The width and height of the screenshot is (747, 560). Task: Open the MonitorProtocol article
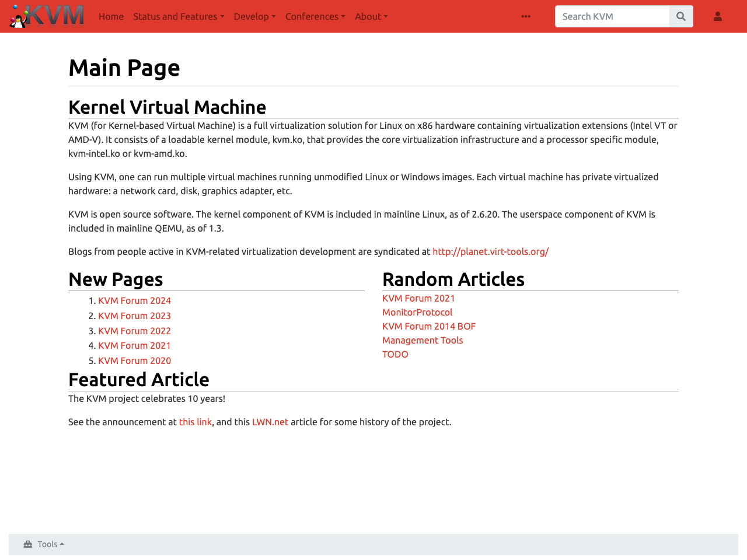417,311
